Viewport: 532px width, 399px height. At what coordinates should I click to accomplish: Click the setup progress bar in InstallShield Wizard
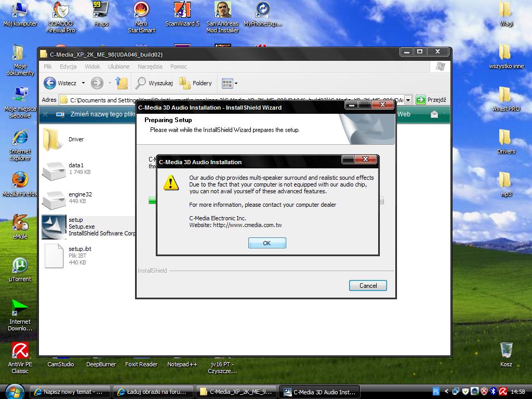click(267, 201)
